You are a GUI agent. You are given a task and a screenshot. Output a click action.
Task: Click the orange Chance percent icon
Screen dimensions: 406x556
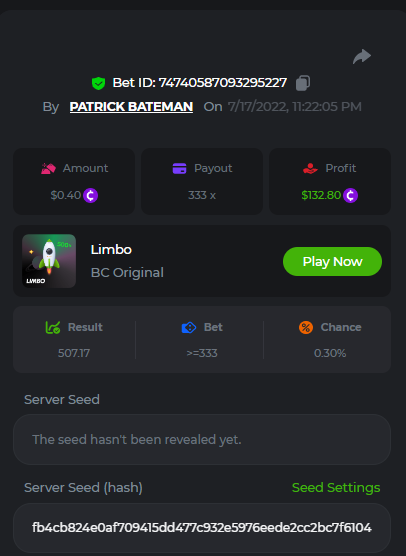(306, 327)
